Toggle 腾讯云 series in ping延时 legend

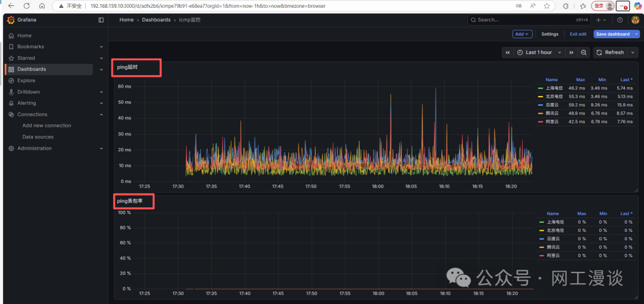click(x=552, y=113)
